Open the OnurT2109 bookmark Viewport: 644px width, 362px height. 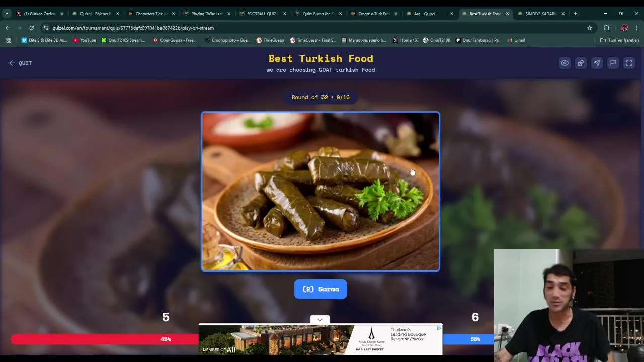tap(436, 40)
